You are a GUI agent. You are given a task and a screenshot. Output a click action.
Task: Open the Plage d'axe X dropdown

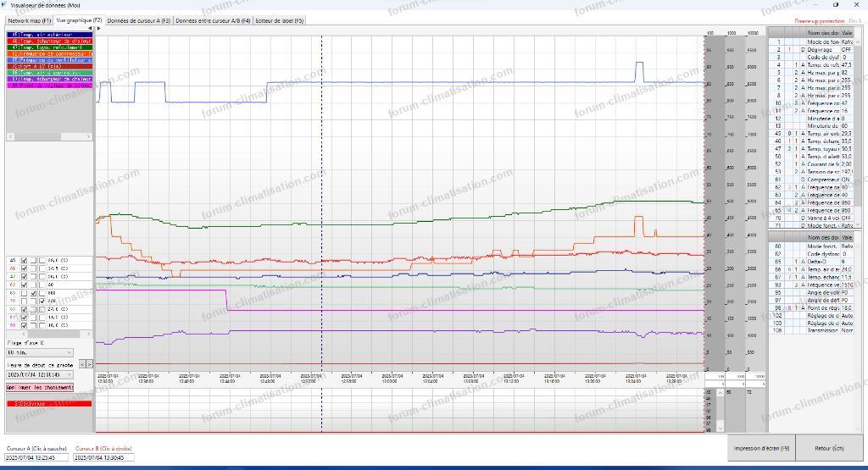[x=40, y=352]
